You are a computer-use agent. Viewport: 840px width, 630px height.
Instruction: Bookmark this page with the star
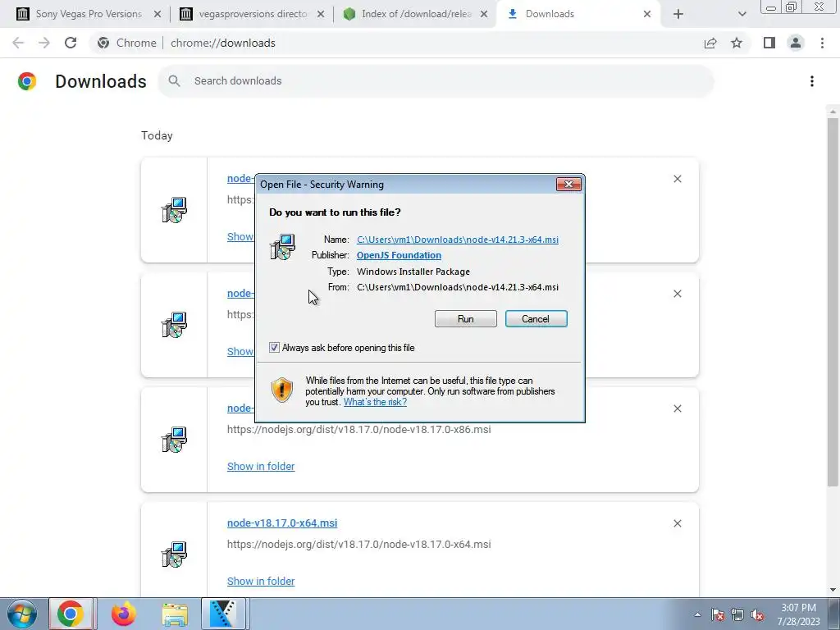pos(737,43)
